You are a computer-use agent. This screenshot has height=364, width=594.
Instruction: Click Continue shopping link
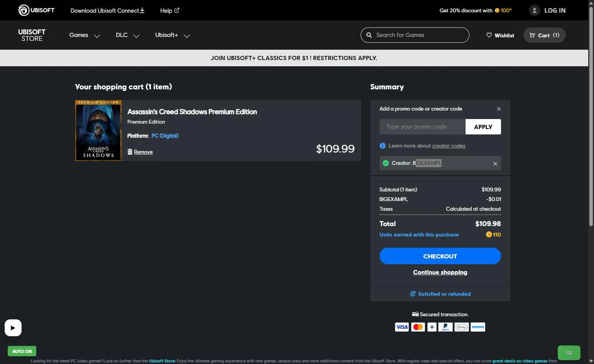[440, 272]
